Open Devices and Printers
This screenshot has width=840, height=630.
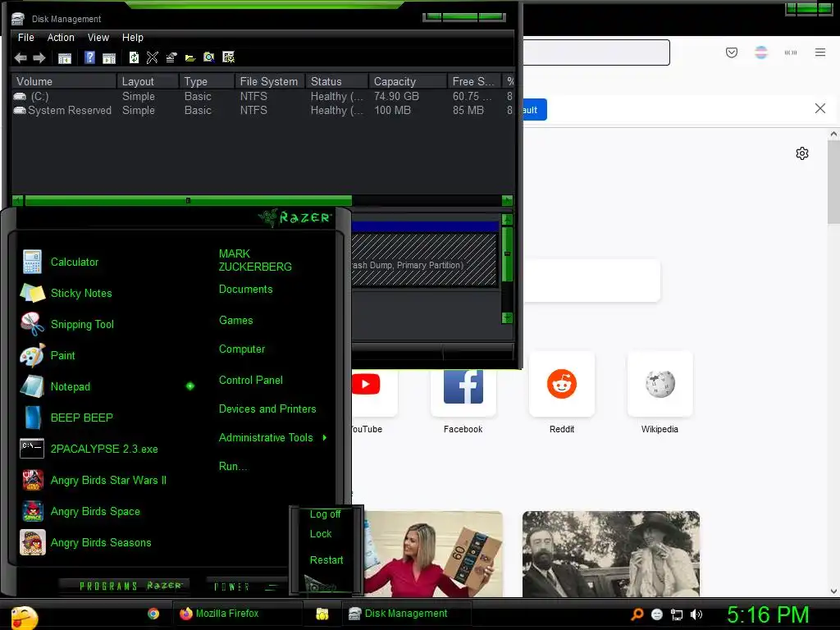[x=267, y=409]
